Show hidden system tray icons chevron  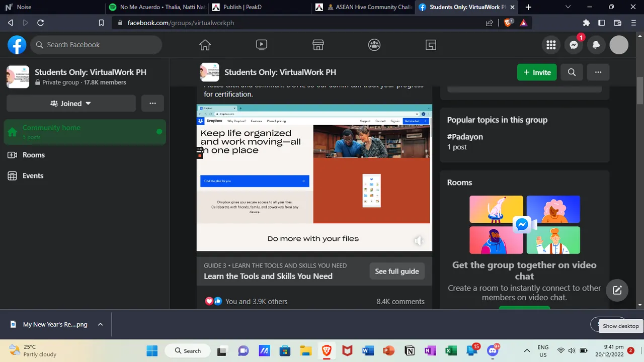coord(527,350)
